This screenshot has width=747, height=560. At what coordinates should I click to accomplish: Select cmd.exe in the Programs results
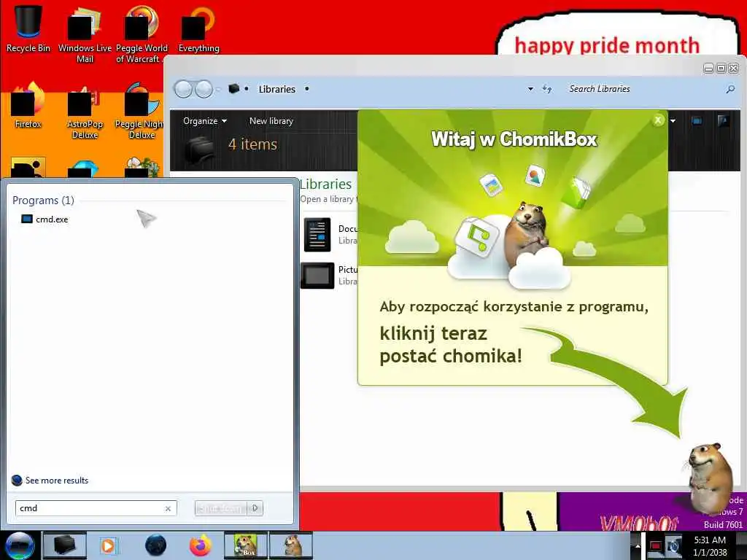tap(52, 219)
